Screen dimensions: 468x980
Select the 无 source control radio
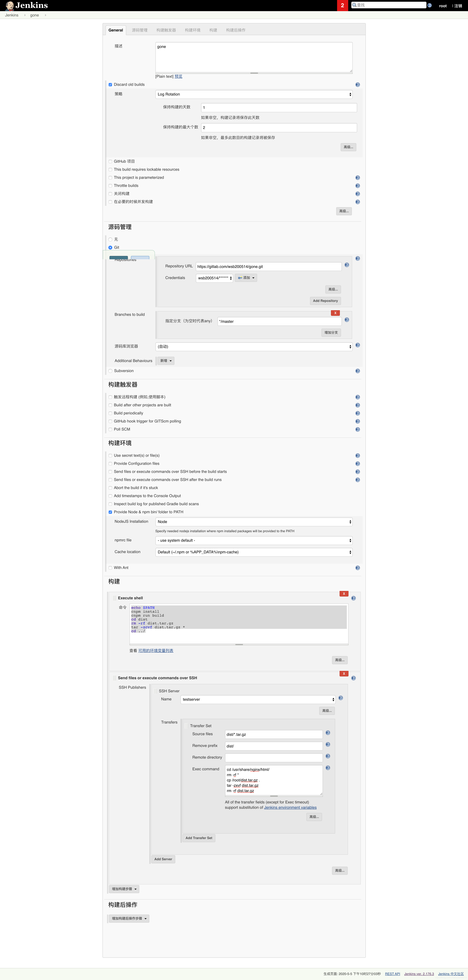[110, 240]
